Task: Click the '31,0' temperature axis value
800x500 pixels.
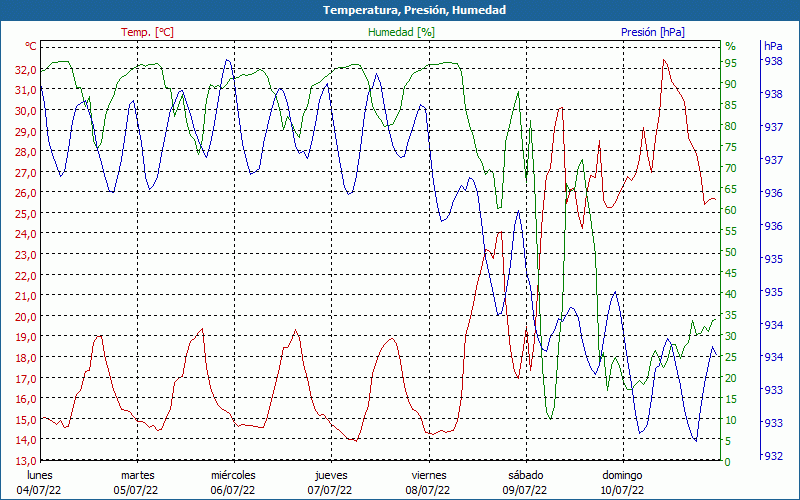Action: [x=26, y=90]
